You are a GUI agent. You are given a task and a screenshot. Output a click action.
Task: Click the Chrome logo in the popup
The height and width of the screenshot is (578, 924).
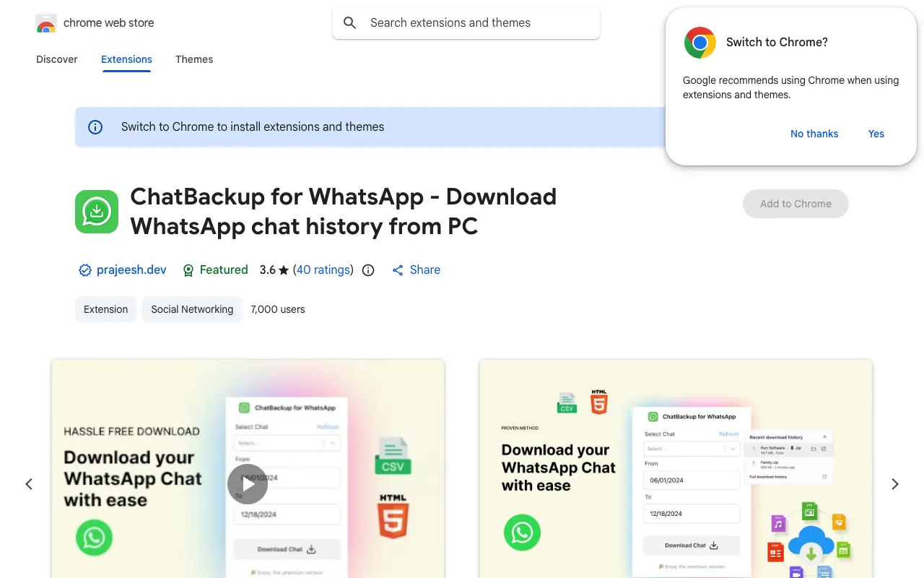700,43
